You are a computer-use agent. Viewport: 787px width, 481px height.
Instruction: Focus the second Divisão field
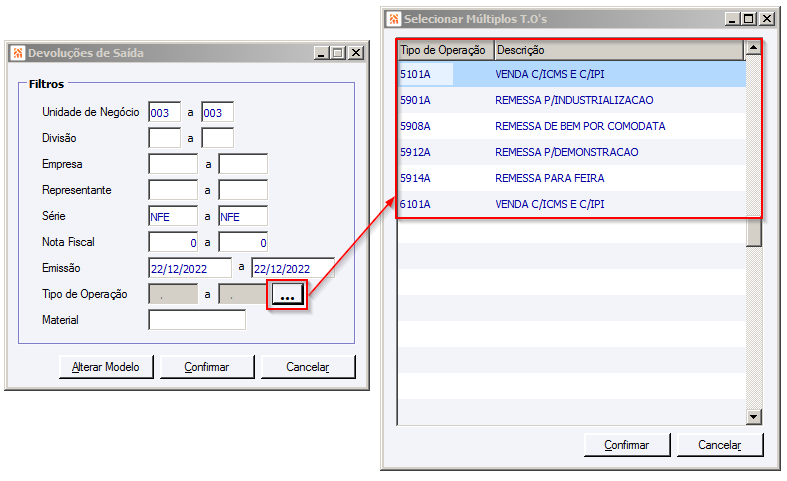click(x=217, y=138)
